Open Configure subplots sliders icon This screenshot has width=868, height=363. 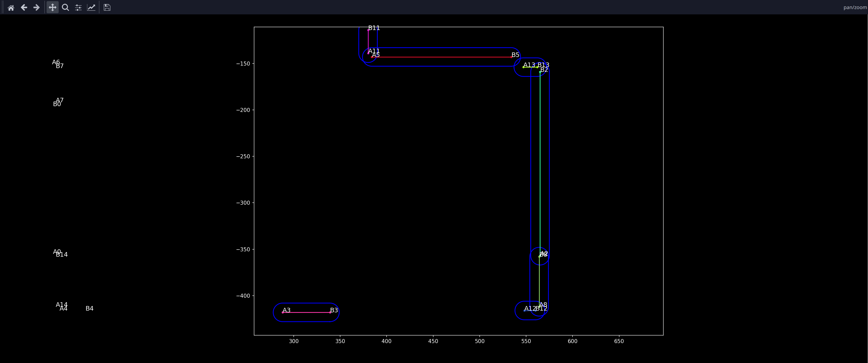(x=78, y=7)
